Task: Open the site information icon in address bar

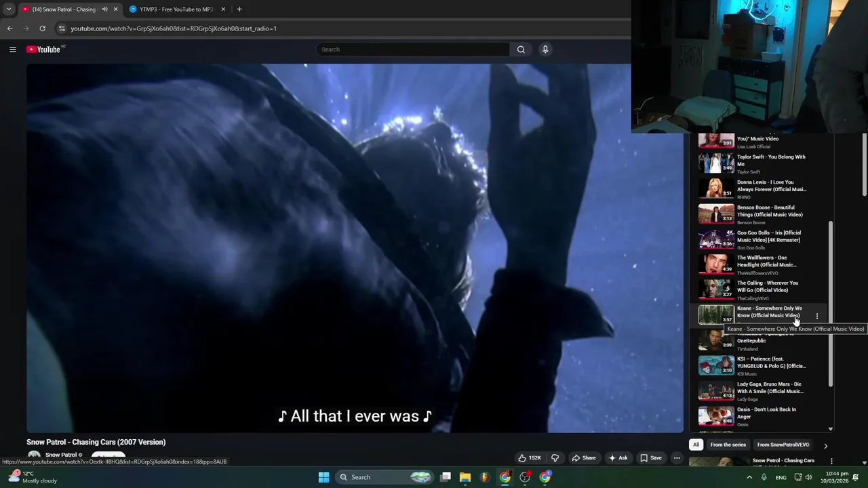Action: tap(62, 28)
